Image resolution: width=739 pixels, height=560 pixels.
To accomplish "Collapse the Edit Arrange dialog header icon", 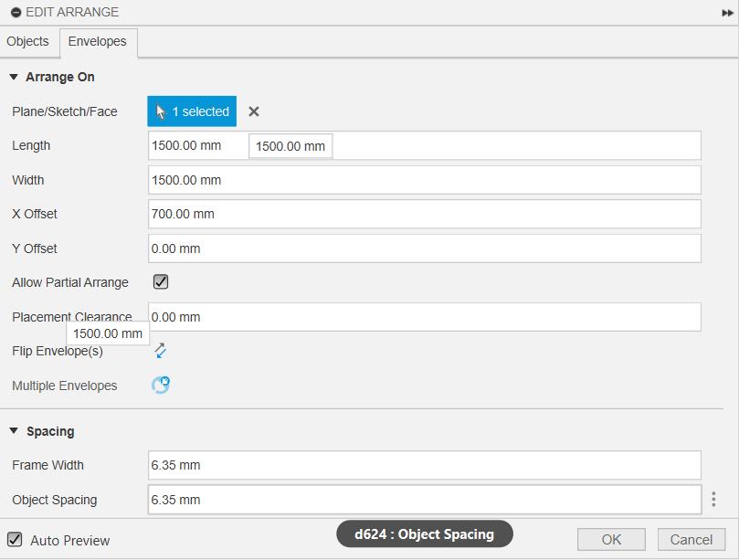I will pyautogui.click(x=16, y=12).
